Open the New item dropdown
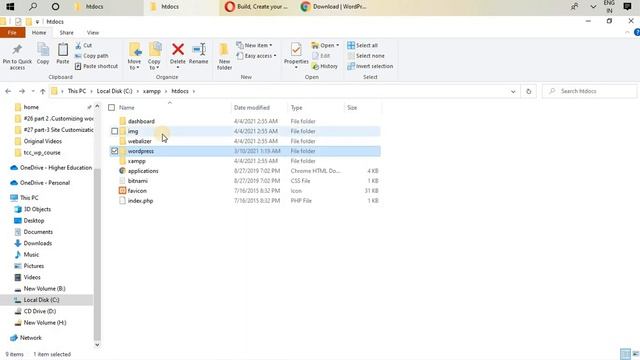 [254, 45]
